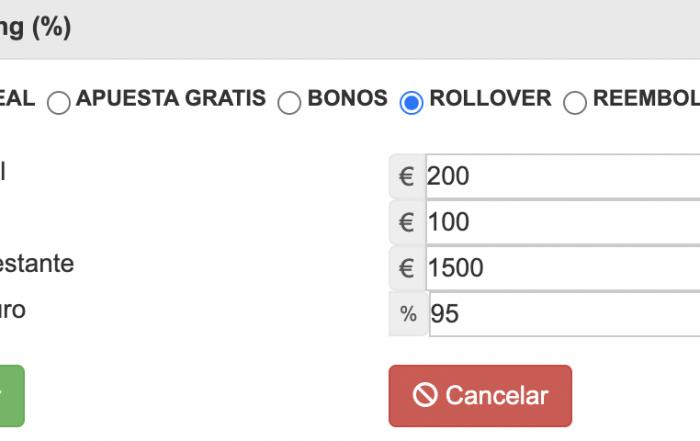Image resolution: width=700 pixels, height=441 pixels.
Task: Choose the REEMBOLSO radio option
Action: coord(575,103)
